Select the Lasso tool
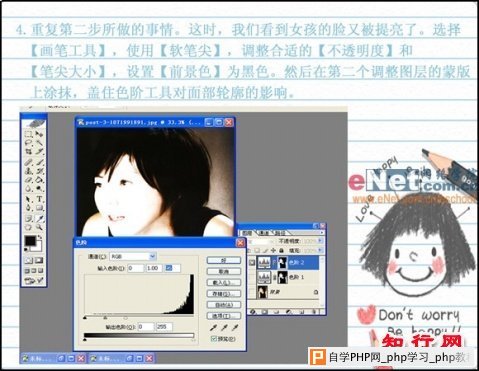Image resolution: width=479 pixels, height=371 pixels. [29, 143]
